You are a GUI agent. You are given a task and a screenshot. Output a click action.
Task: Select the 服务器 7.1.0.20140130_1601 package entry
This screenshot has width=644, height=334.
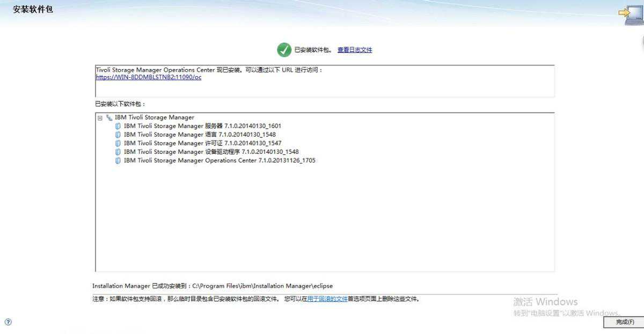(202, 126)
